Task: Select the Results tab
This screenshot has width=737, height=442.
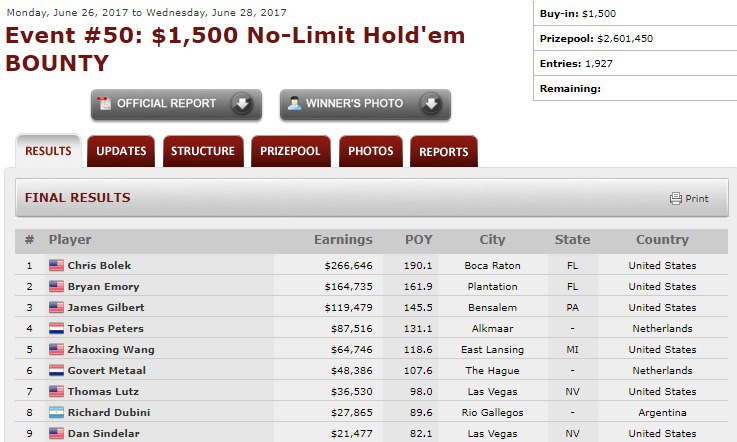Action: point(48,152)
